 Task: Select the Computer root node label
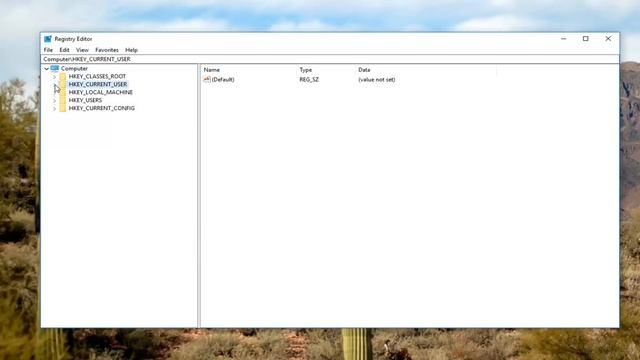click(x=74, y=69)
